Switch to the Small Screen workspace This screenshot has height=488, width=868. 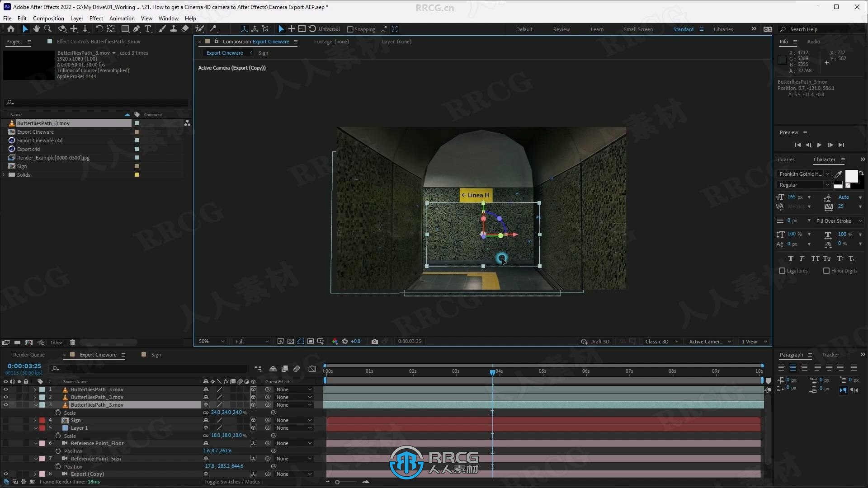coord(638,29)
